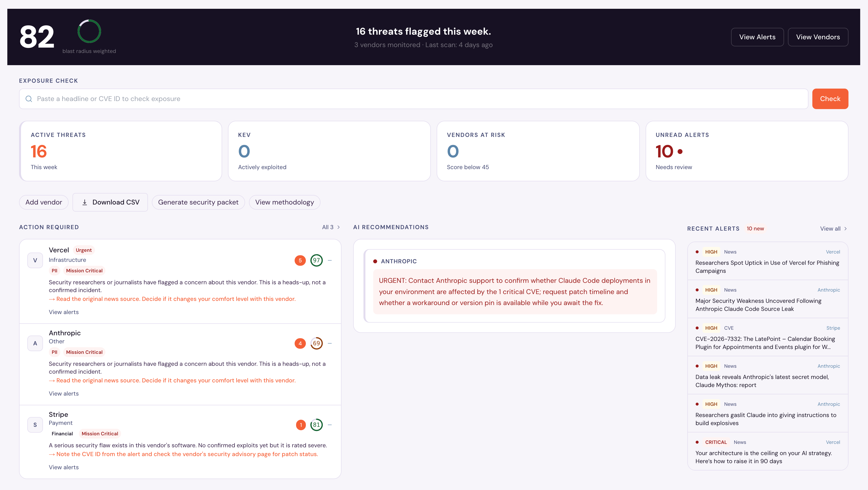Click the Urgent tag next to Vercel
868x490 pixels.
tap(83, 250)
